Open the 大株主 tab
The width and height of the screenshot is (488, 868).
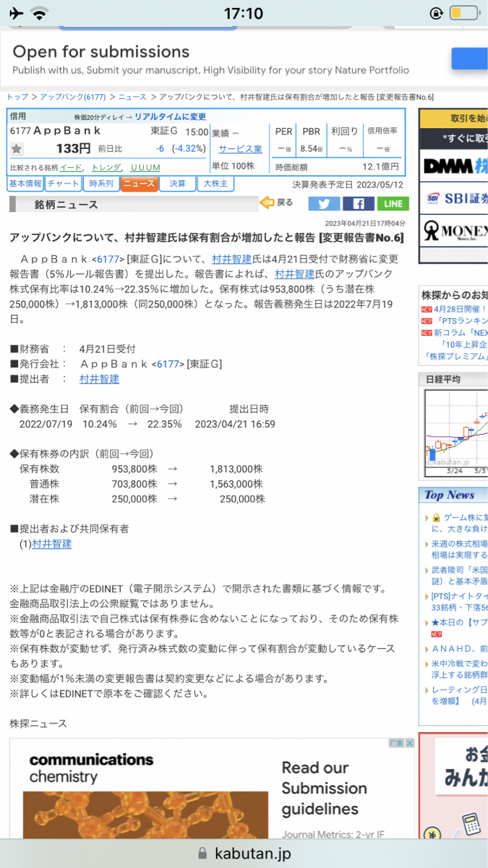[215, 184]
